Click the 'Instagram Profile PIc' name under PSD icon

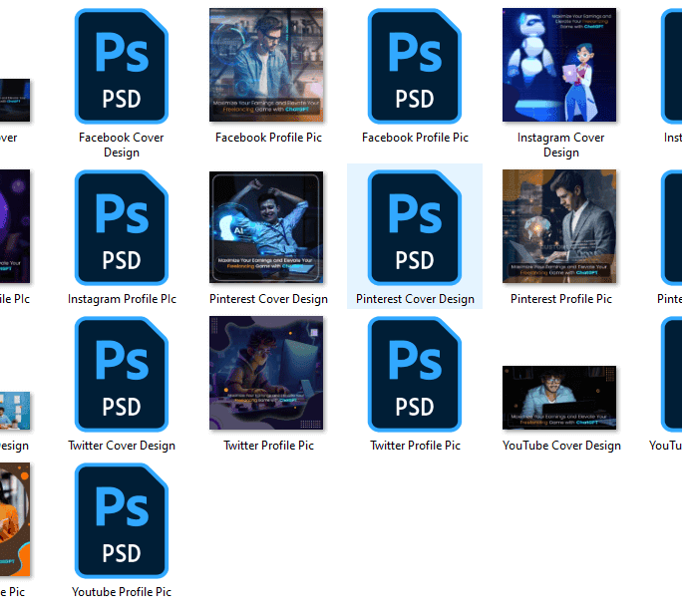(122, 299)
